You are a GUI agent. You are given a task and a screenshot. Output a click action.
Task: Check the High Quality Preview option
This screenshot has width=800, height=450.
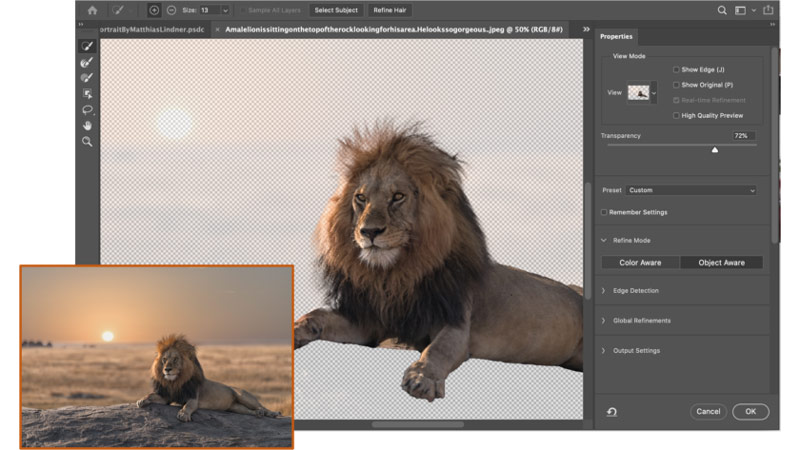tap(677, 115)
